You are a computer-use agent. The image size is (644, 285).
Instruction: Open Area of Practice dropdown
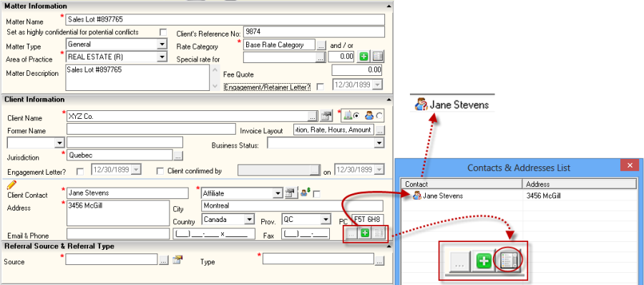(162, 57)
